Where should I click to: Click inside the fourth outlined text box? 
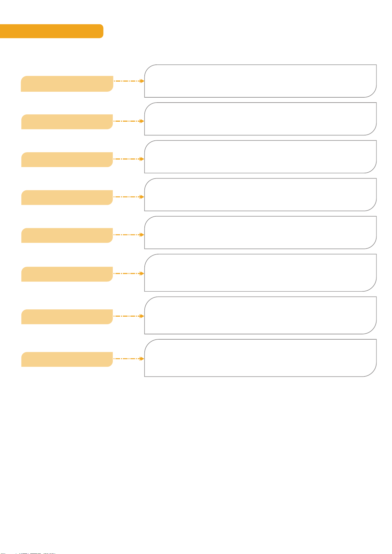click(x=260, y=195)
